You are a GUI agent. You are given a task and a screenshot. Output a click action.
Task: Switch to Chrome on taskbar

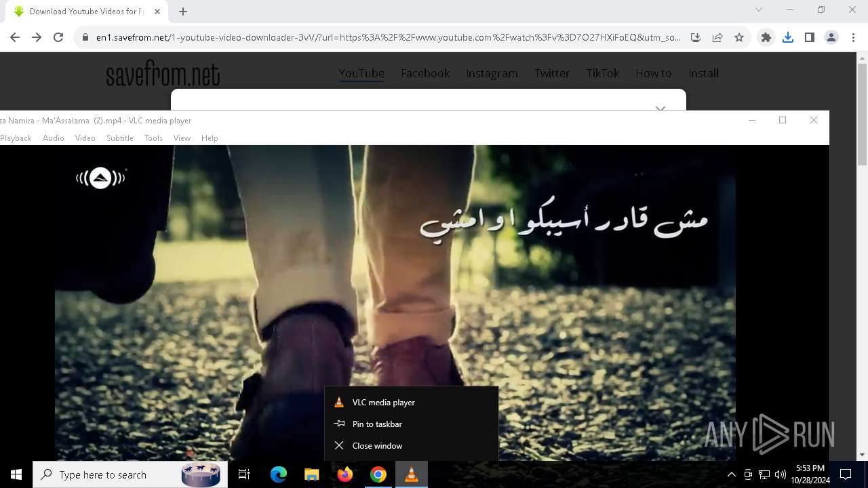coord(378,474)
